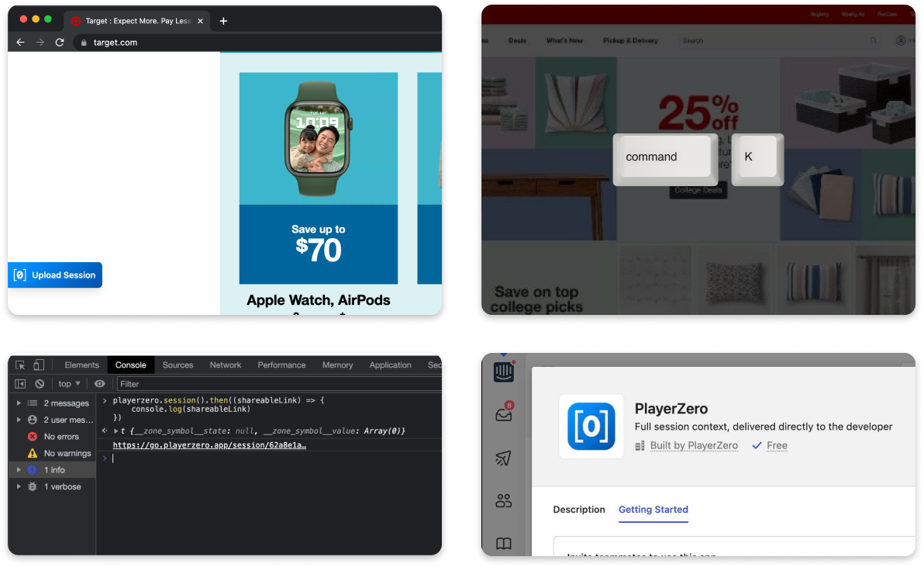Click the yellow No warnings triangle icon
924x567 pixels.
(33, 453)
